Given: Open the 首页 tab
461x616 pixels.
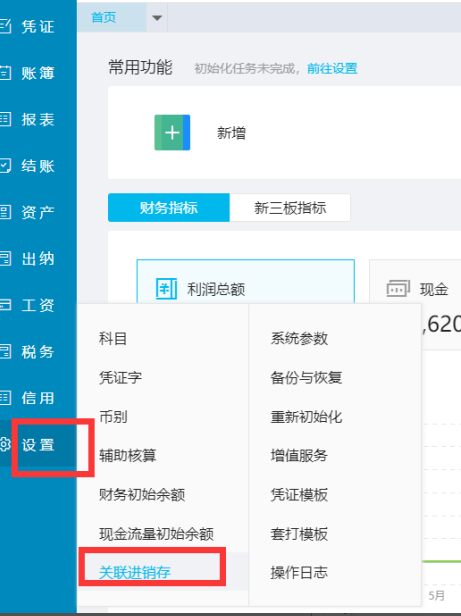Looking at the screenshot, I should (x=104, y=18).
